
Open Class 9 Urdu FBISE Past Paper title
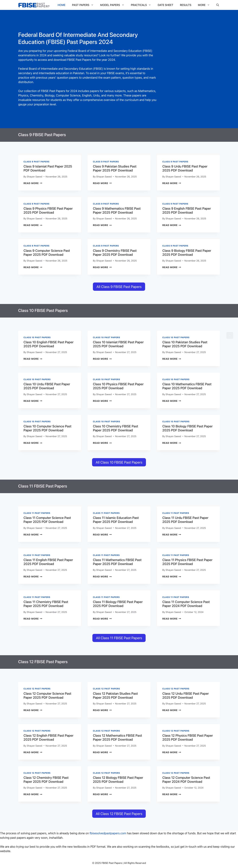tap(185, 169)
